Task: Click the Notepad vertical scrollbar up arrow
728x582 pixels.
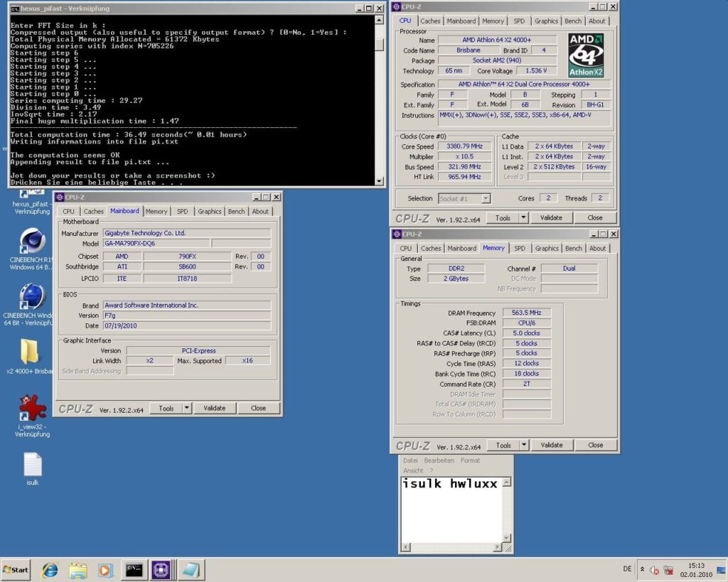Action: point(507,483)
